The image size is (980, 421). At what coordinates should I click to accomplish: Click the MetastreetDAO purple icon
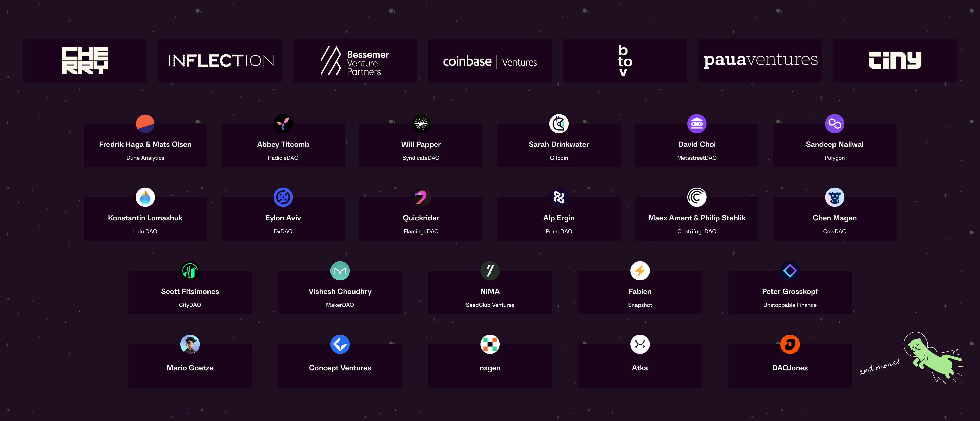coord(697,123)
